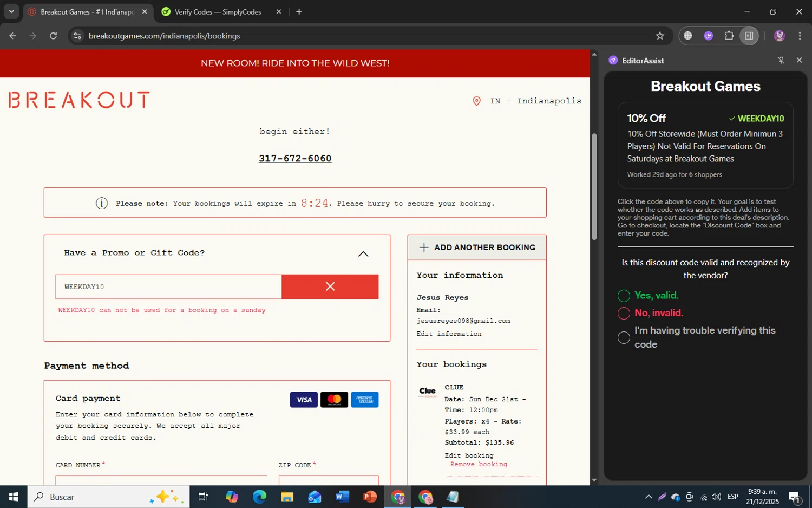This screenshot has height=508, width=812.
Task: Open File Explorer from taskbar
Action: 287,497
